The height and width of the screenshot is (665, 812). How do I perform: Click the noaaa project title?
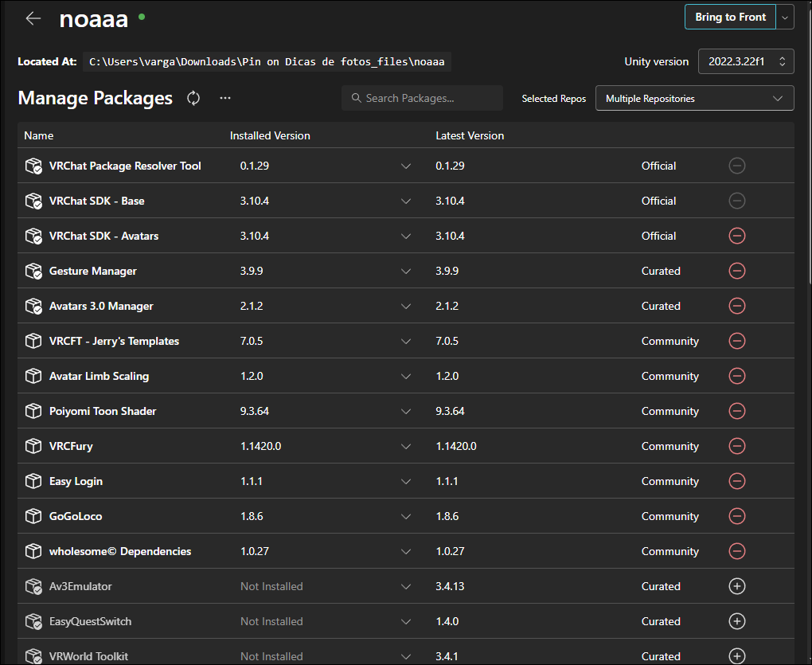[94, 19]
